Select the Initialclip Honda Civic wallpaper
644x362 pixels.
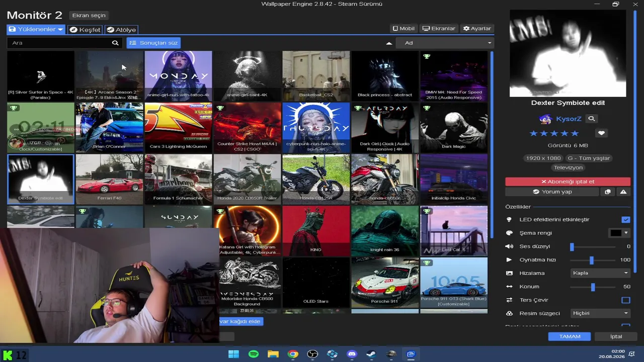[454, 179]
